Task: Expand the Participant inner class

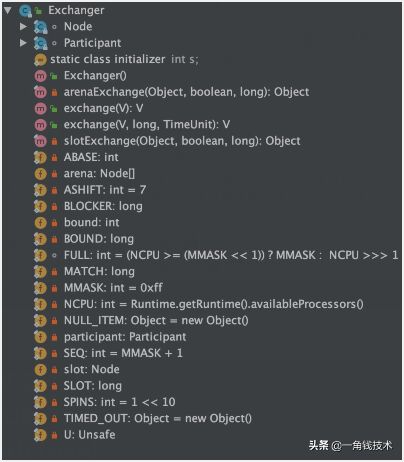Action: 23,43
